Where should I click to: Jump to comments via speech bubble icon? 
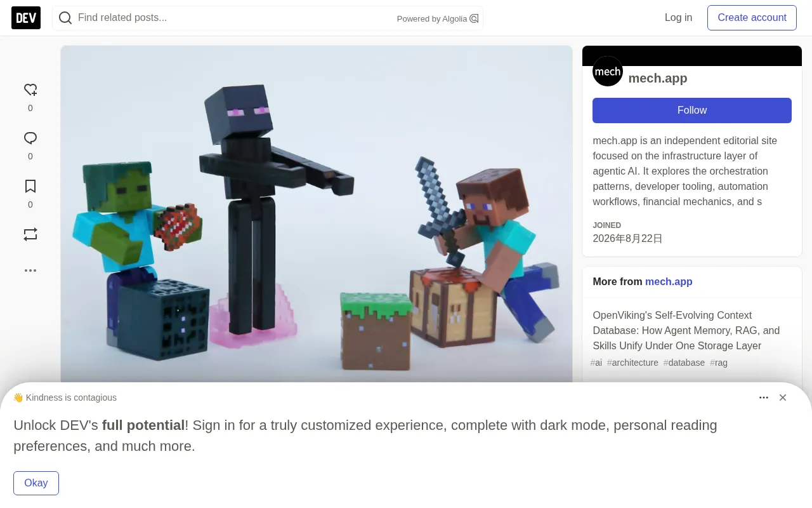click(x=30, y=138)
